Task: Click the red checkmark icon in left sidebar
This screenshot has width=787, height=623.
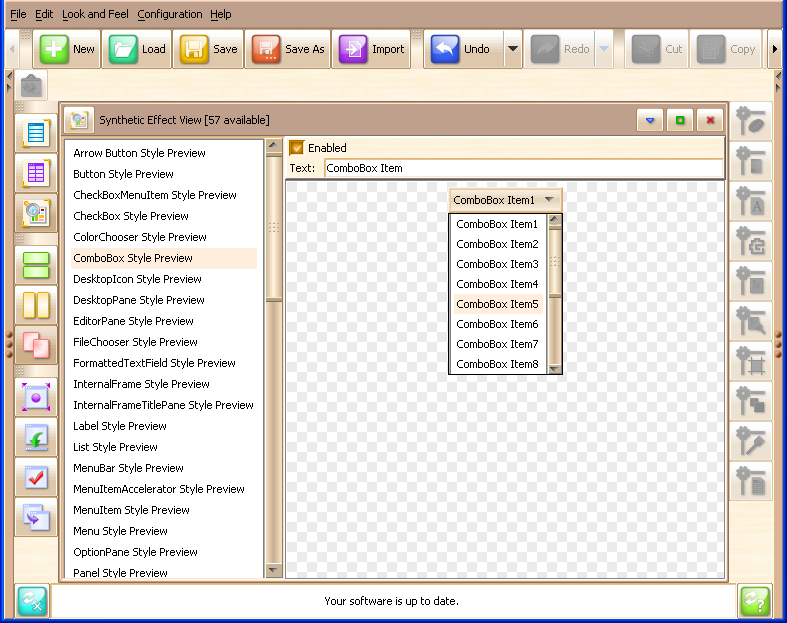Action: click(x=36, y=477)
